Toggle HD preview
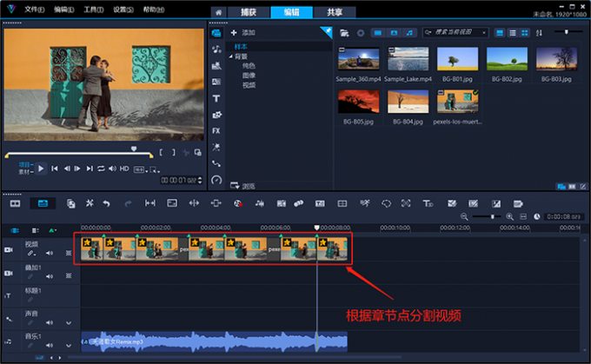 124,169
